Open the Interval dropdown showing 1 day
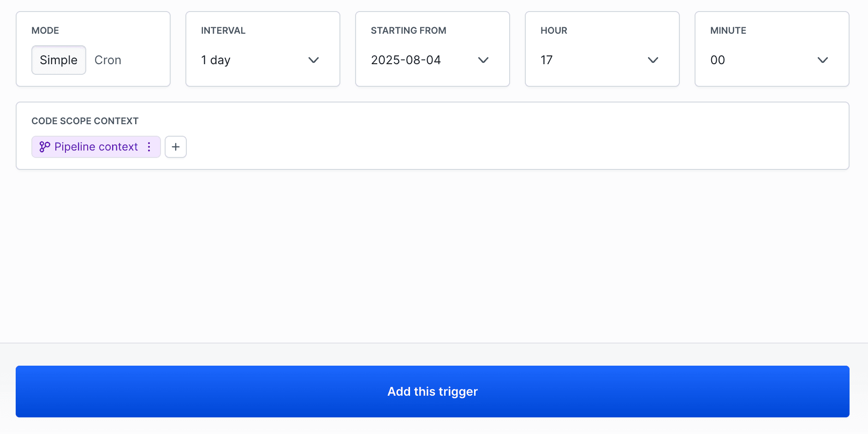The width and height of the screenshot is (868, 434). 249,60
